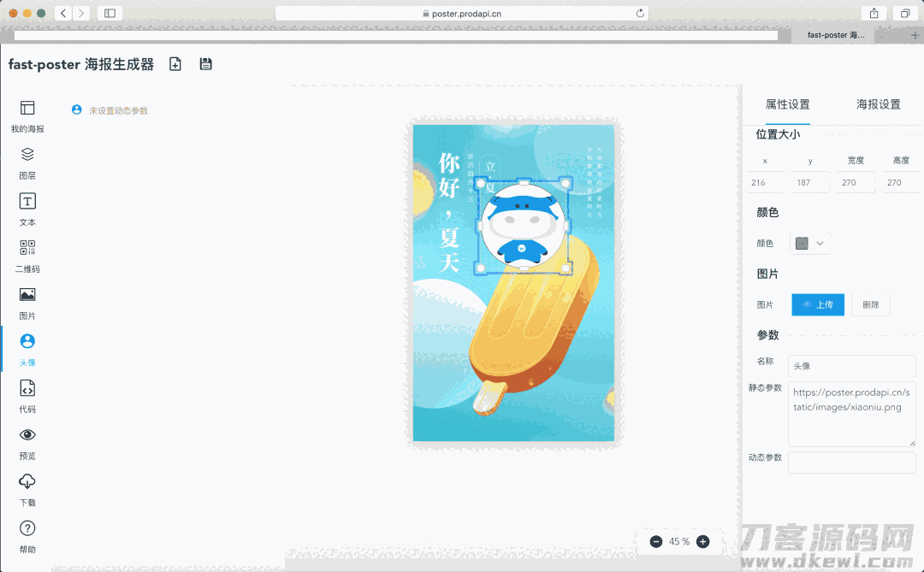Open the 代码 (Code) panel
Viewport: 924px width, 572px height.
pos(27,395)
